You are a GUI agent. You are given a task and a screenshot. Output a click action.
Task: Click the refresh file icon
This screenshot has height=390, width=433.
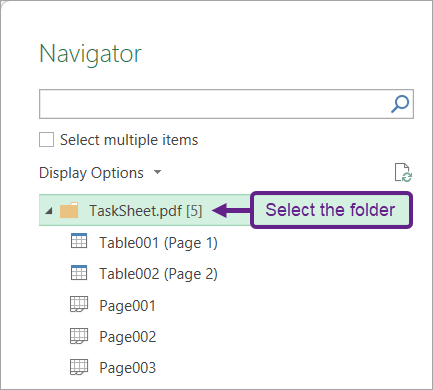[x=403, y=172]
